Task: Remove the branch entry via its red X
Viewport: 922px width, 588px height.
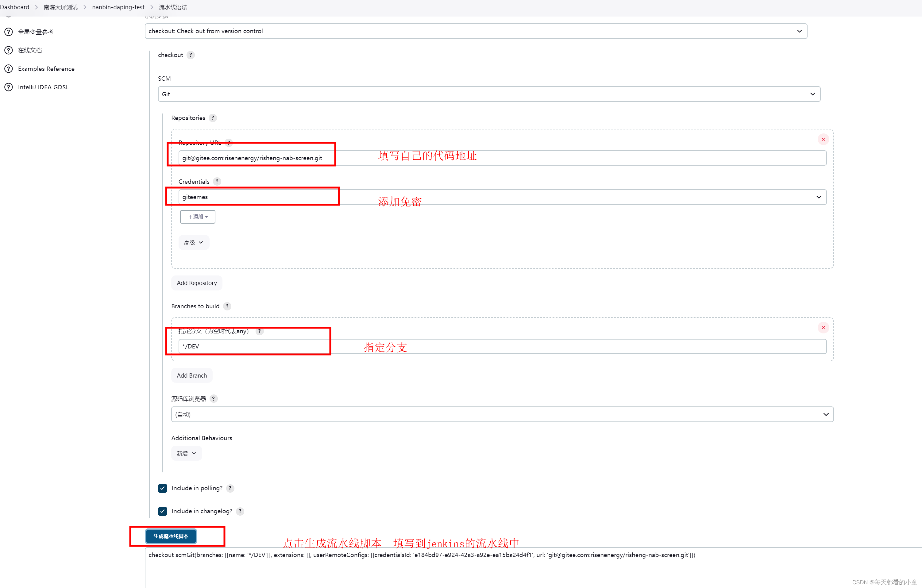Action: coord(823,328)
